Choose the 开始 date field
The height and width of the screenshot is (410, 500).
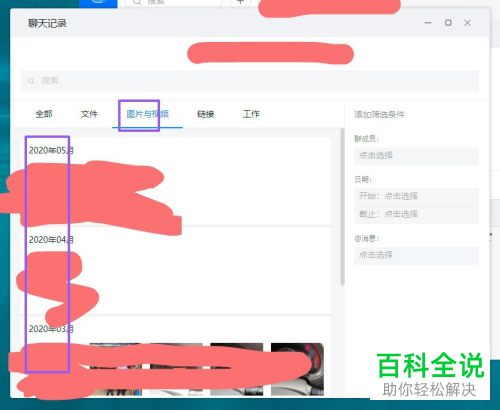pyautogui.click(x=416, y=196)
